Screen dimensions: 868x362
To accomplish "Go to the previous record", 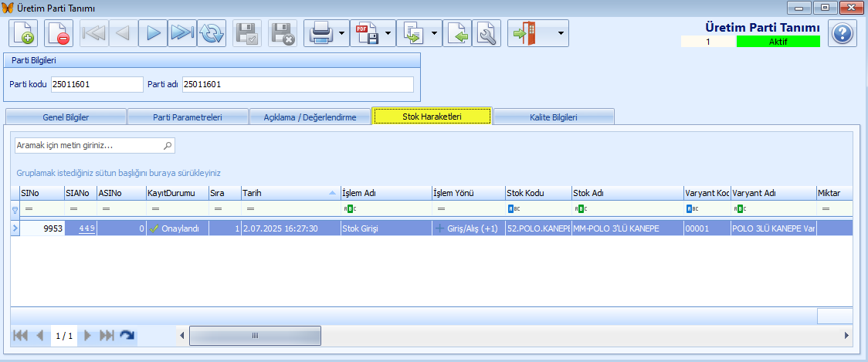I will [124, 33].
